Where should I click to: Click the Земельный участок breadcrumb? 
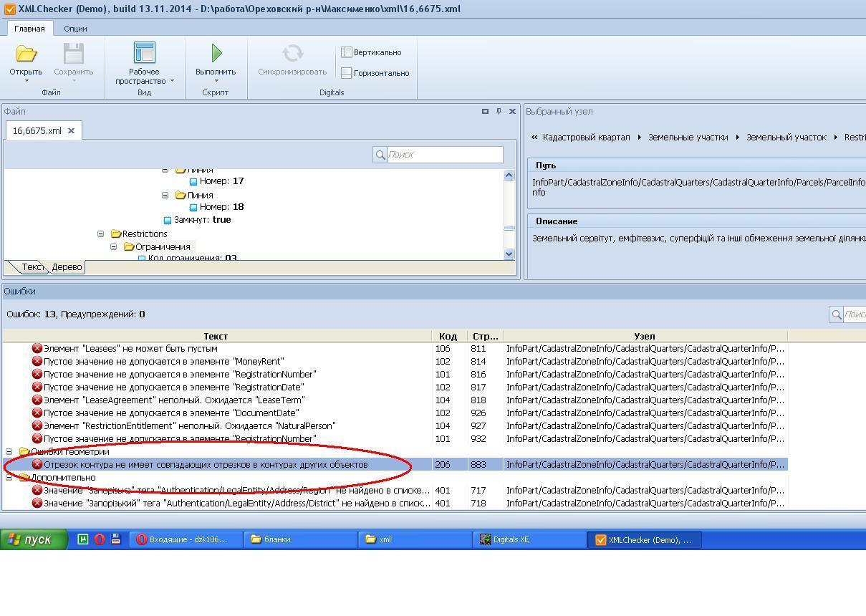786,137
